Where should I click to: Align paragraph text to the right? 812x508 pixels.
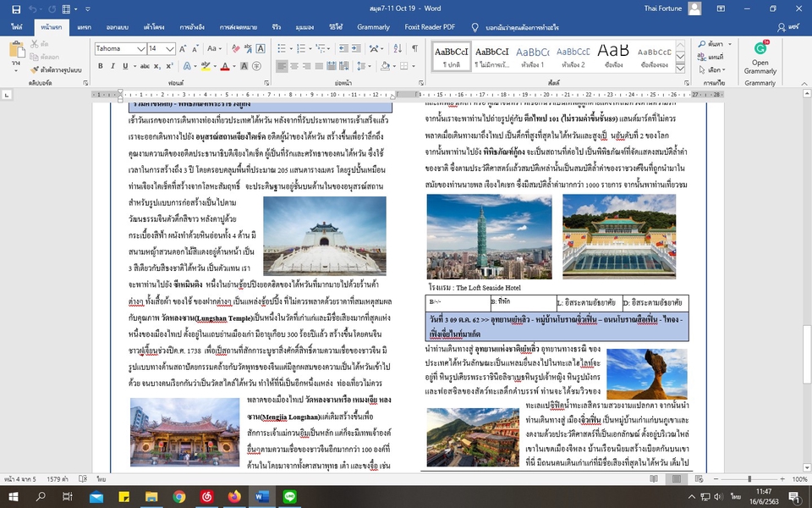tap(306, 66)
